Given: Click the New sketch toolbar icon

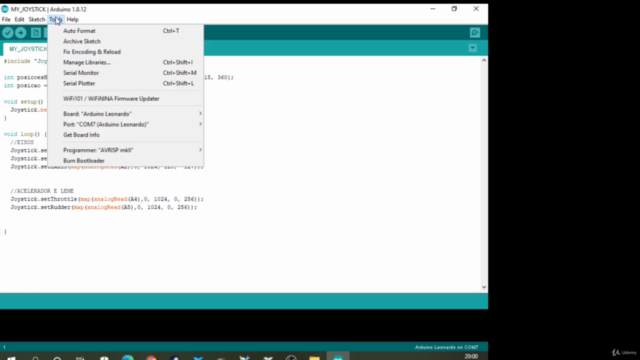Looking at the screenshot, I should click(x=36, y=33).
